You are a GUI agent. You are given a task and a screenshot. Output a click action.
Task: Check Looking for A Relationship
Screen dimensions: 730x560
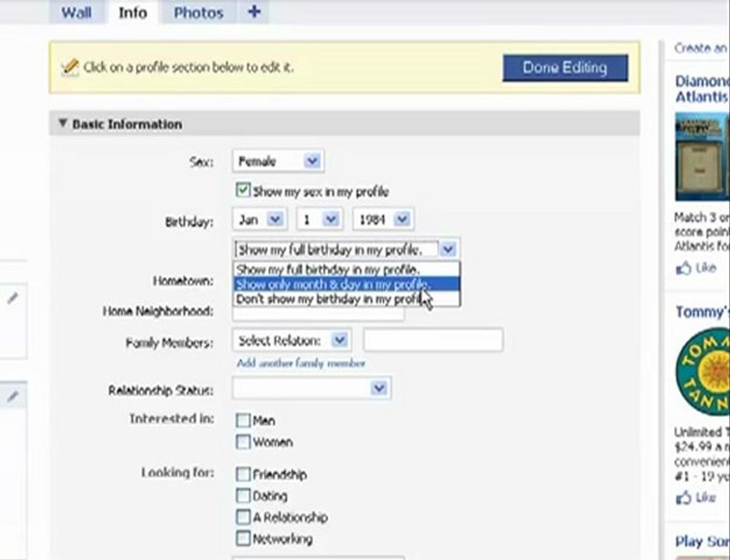[243, 516]
